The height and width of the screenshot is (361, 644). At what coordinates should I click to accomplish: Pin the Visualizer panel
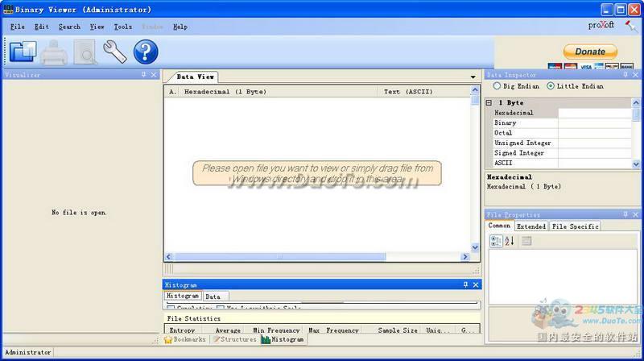pyautogui.click(x=143, y=75)
